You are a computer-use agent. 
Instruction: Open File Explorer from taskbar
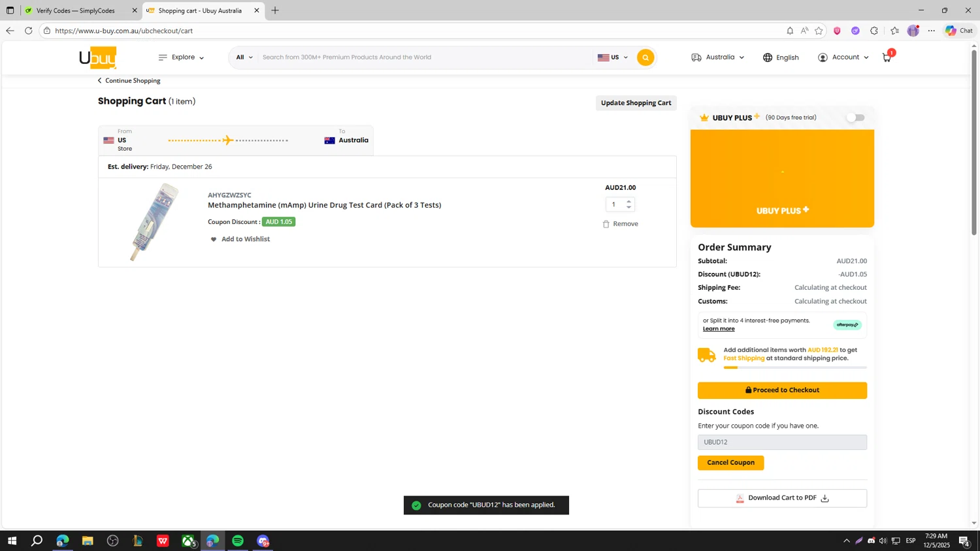pos(88,541)
